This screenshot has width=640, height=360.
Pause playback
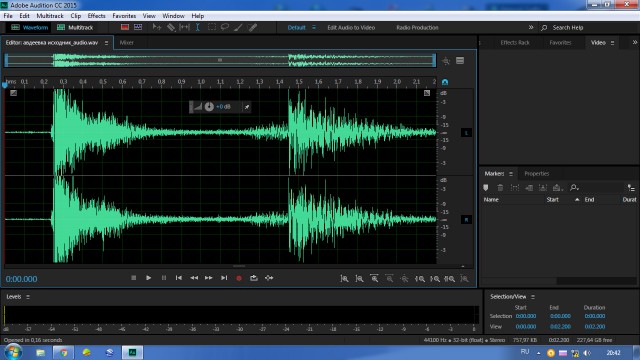click(164, 278)
